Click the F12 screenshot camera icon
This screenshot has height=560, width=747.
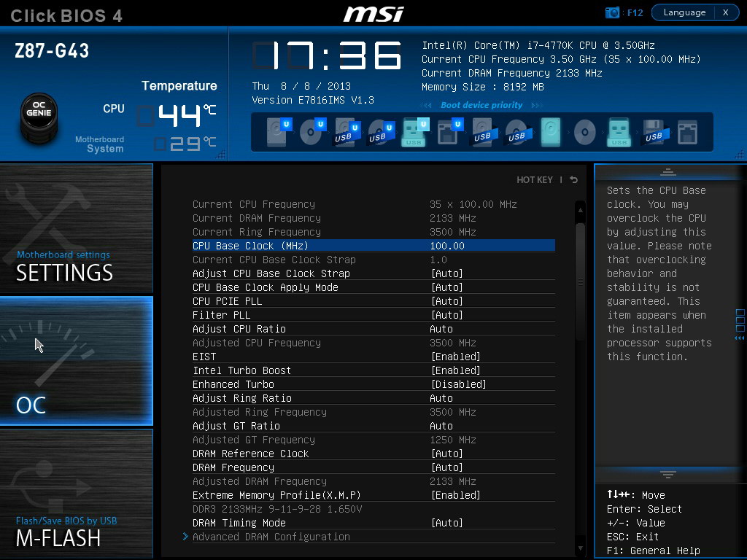(x=612, y=13)
